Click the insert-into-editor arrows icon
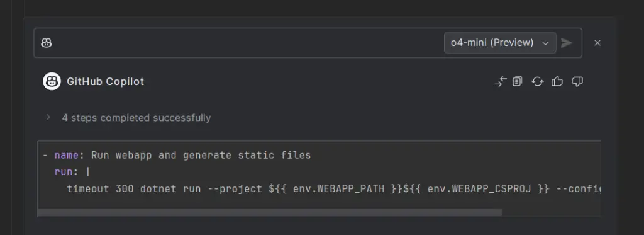The height and width of the screenshot is (235, 644). click(500, 81)
